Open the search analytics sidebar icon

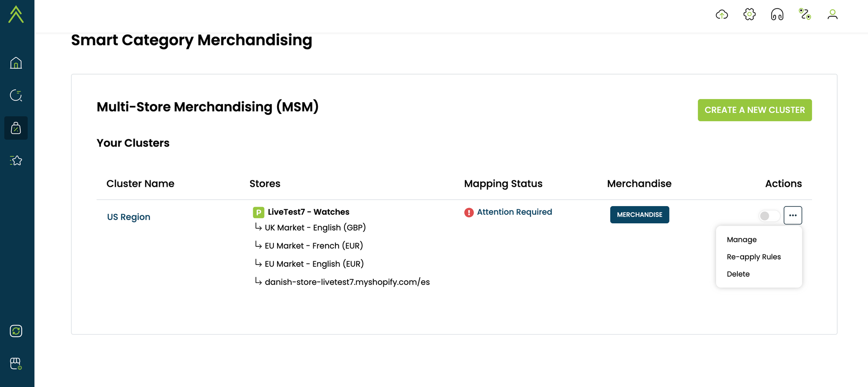click(x=16, y=95)
